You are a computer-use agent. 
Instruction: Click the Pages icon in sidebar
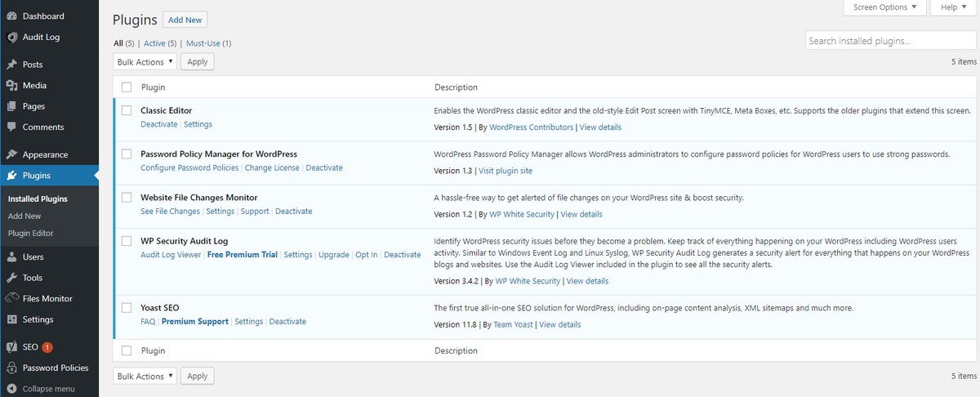coord(11,106)
